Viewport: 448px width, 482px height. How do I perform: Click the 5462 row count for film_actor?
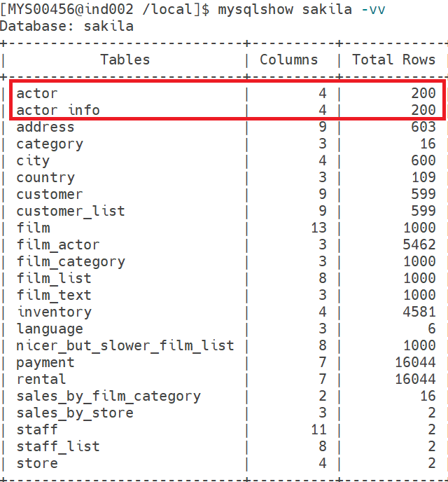[x=419, y=245]
